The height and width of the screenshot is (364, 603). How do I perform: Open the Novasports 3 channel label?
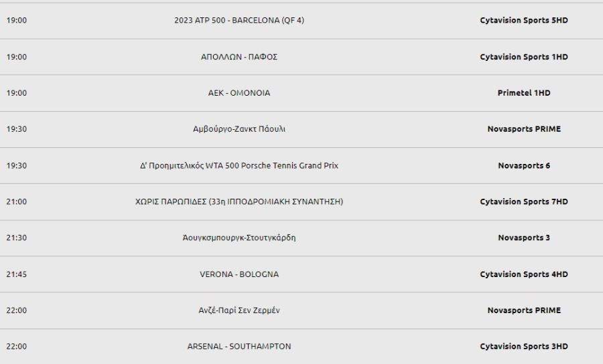524,238
